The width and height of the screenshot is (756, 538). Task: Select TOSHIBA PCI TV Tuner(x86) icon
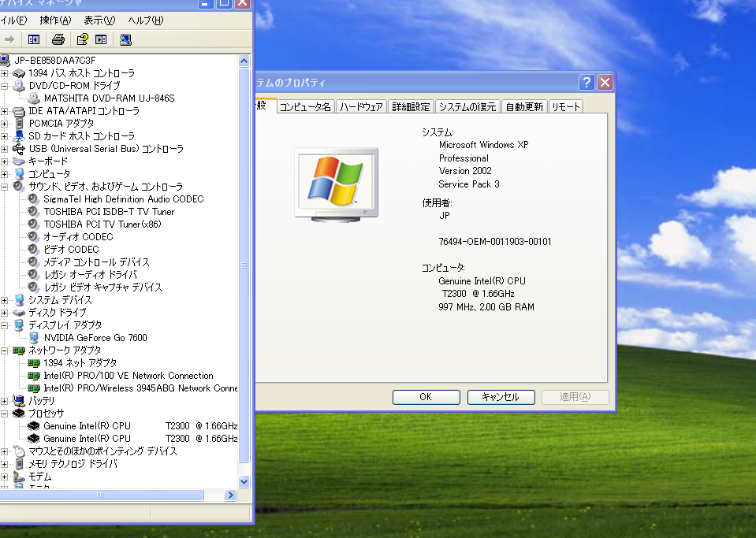[x=33, y=224]
